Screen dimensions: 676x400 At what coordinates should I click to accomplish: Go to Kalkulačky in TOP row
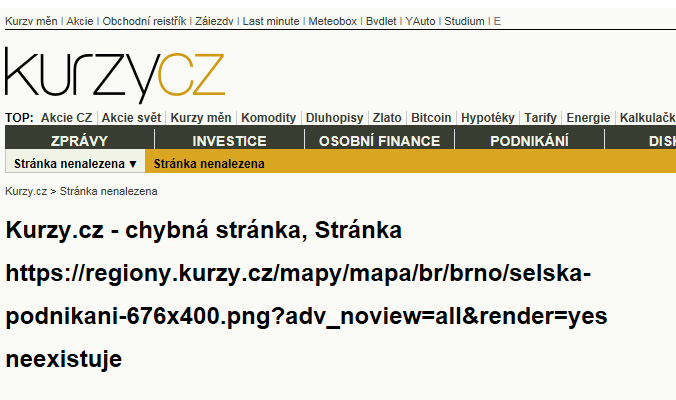point(648,118)
